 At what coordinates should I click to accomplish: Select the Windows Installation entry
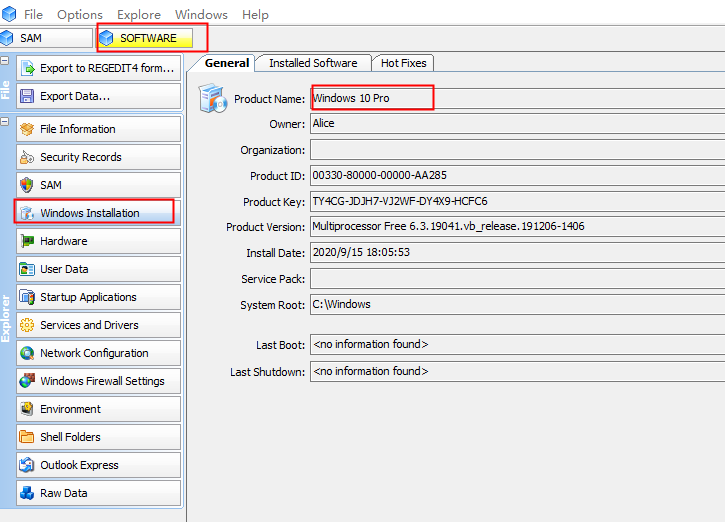pos(98,213)
